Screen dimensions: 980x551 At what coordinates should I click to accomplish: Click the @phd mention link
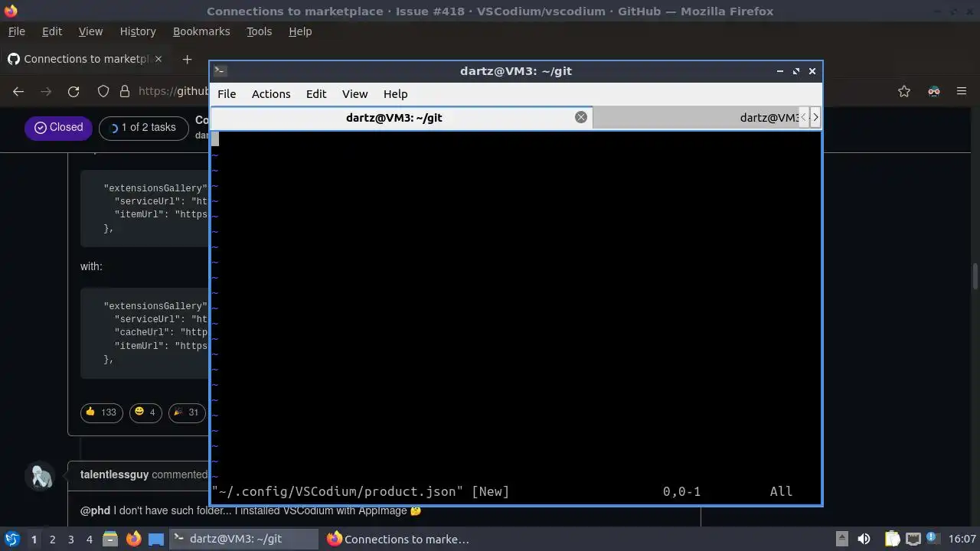tap(95, 510)
